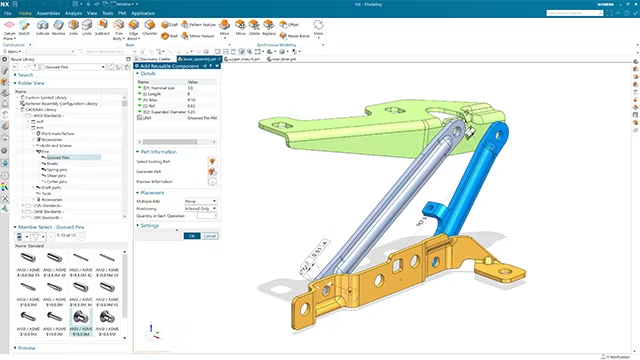Screen dimensions: 640x360
Task: Open the View ribbon tab
Action: tap(92, 13)
